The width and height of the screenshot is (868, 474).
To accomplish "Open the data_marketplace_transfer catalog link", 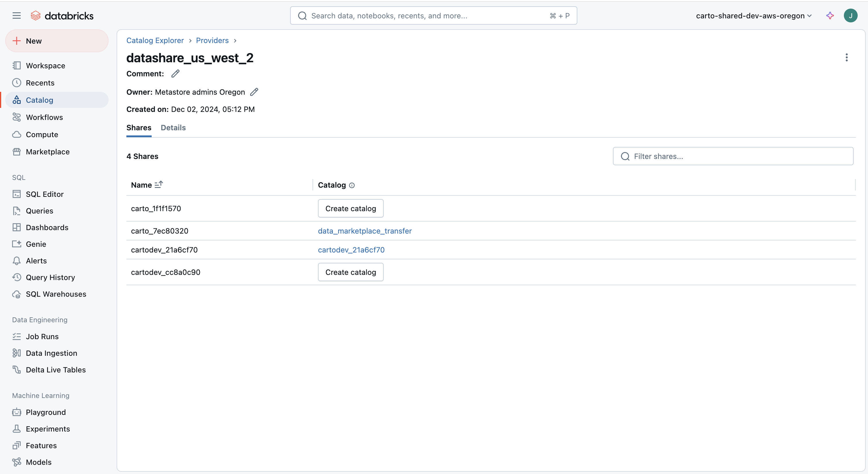I will tap(364, 231).
